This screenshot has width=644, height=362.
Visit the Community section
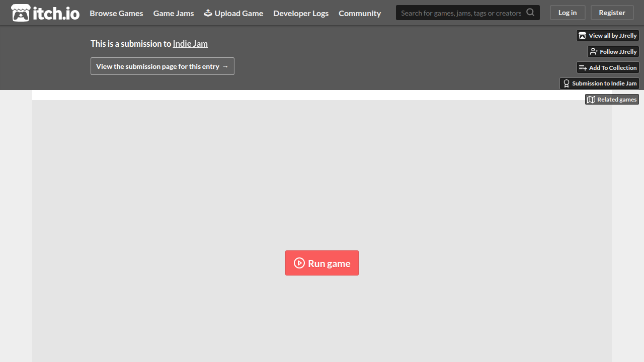point(360,13)
